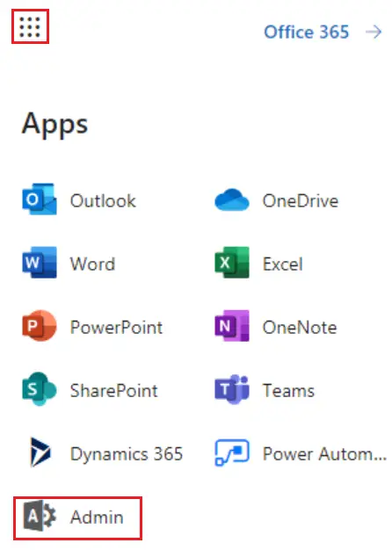392x550 pixels.
Task: Open the PowerPoint icon
Action: (x=40, y=325)
